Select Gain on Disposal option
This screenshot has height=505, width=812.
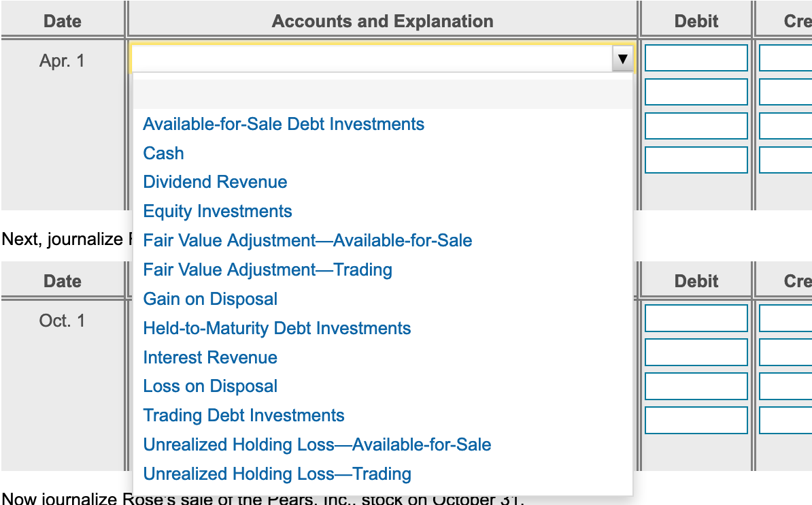[210, 299]
